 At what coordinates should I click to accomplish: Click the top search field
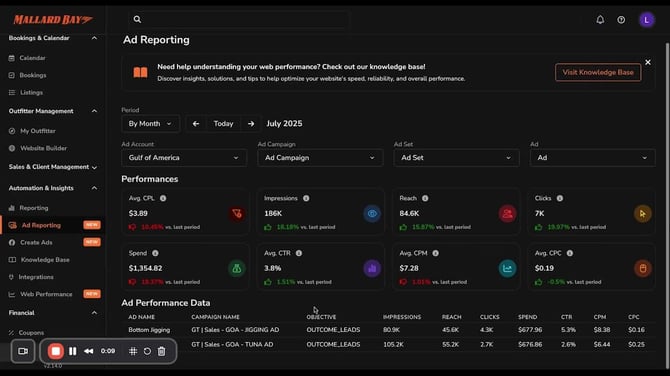point(238,19)
